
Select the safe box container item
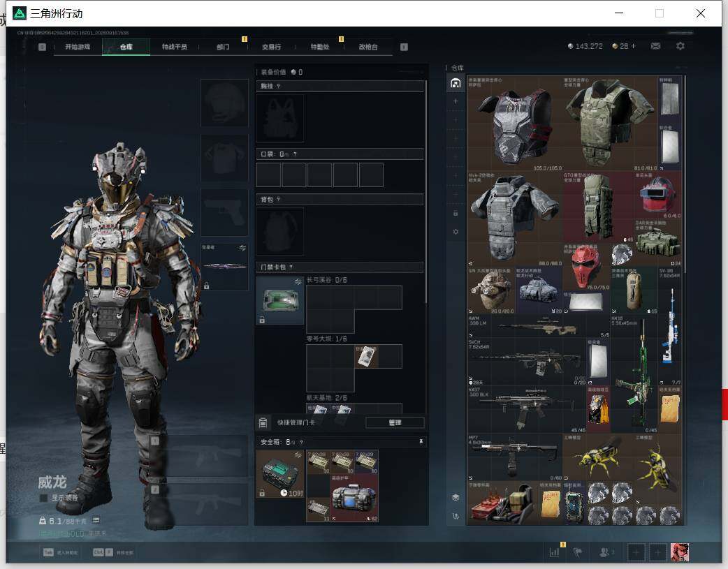click(280, 473)
